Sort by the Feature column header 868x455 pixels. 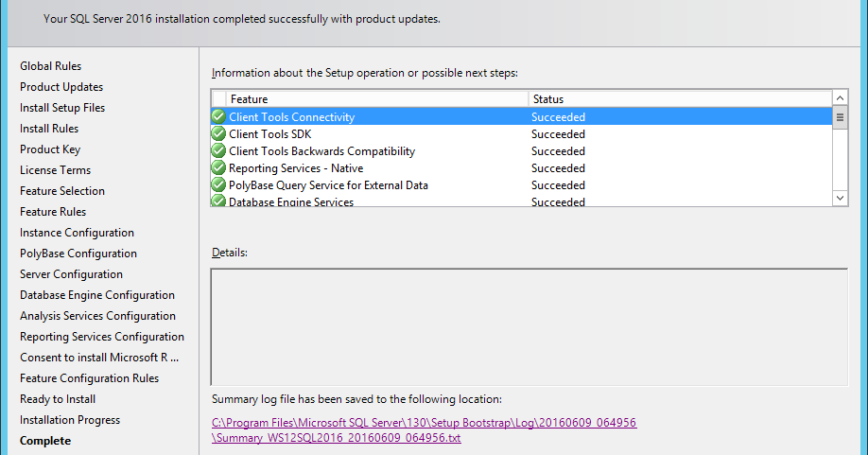coord(378,99)
